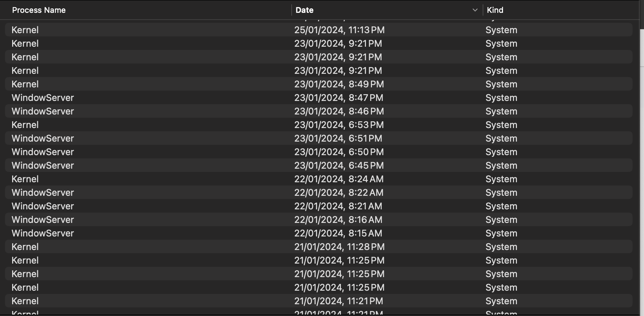The image size is (644, 316).
Task: Open the WindowServer report from 23/01/2024, 8:47 PM
Action: [319, 98]
